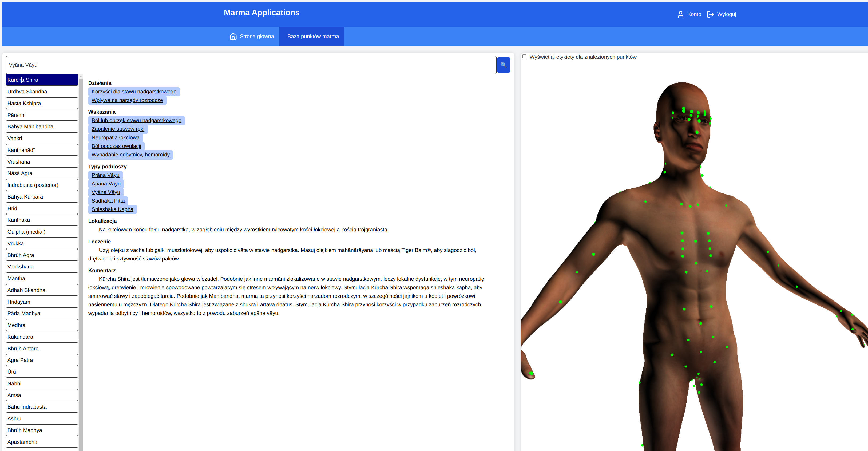868x451 pixels.
Task: Go to Strona główna
Action: [x=251, y=36]
